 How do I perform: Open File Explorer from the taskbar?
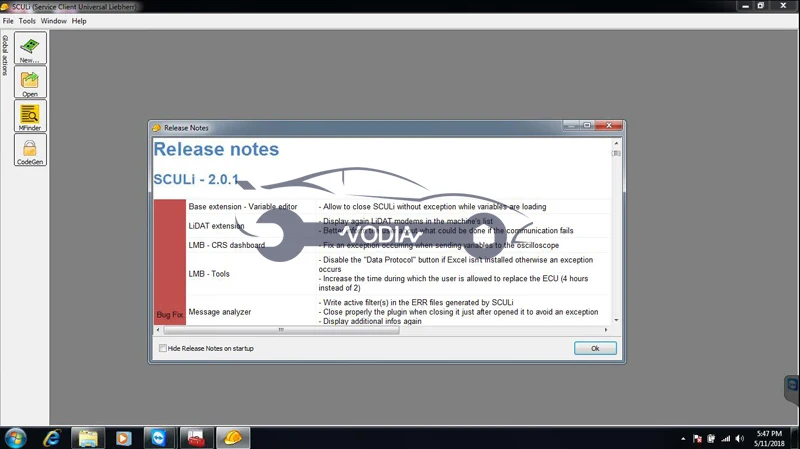(88, 438)
